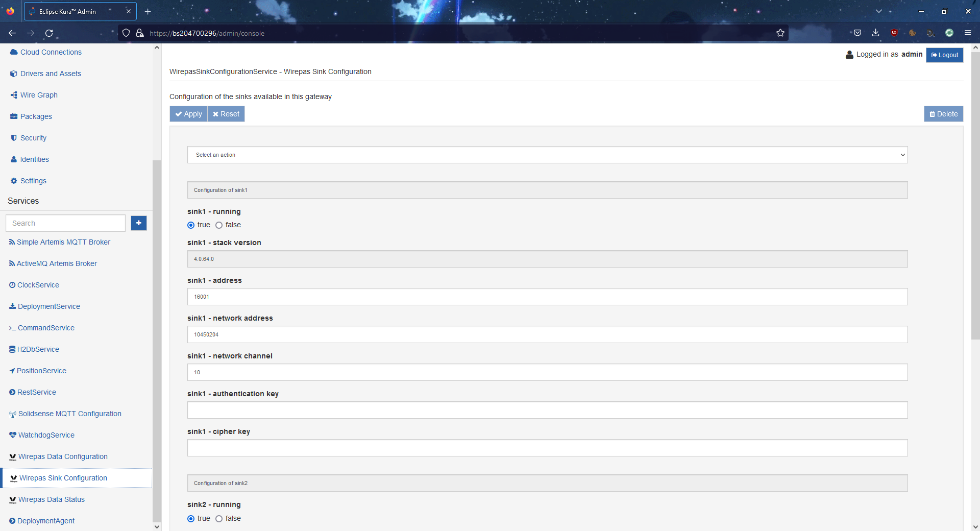The image size is (980, 531).
Task: Click the sink1 authentication key field
Action: point(547,410)
